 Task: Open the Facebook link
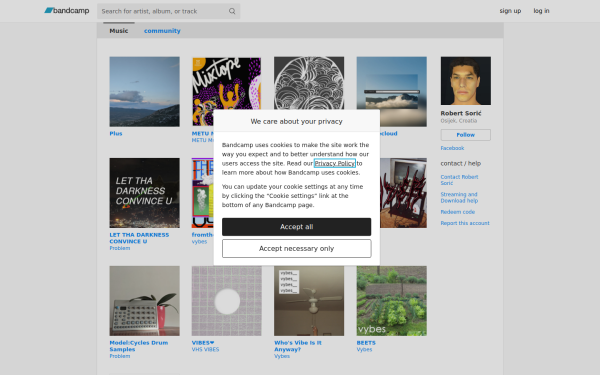pyautogui.click(x=452, y=148)
